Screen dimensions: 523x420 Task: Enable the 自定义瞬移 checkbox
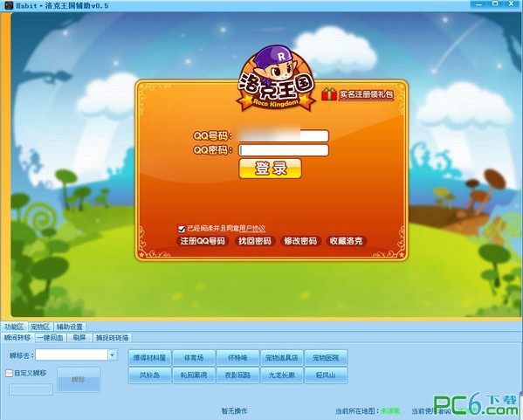click(x=9, y=373)
